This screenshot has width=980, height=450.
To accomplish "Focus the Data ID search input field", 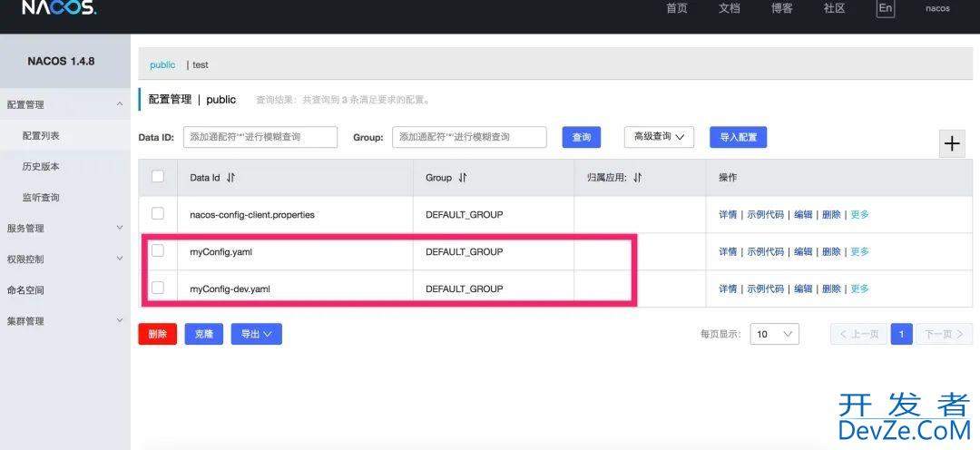I will tap(260, 137).
